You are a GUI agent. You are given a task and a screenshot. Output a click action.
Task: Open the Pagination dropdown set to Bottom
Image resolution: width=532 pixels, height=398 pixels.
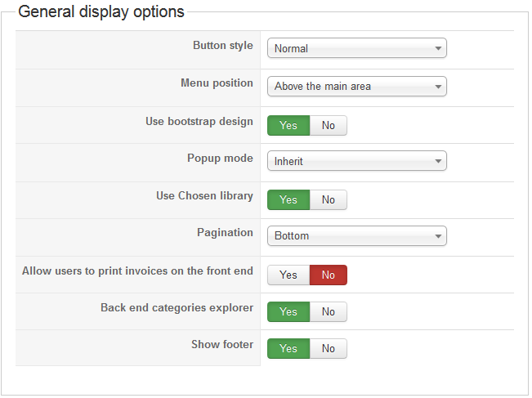[x=356, y=236]
